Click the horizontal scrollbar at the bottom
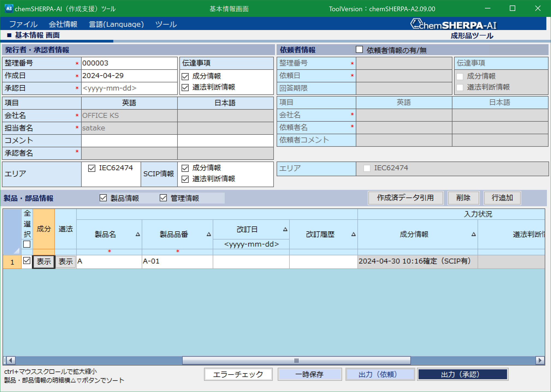This screenshot has width=551, height=392. pos(296,360)
